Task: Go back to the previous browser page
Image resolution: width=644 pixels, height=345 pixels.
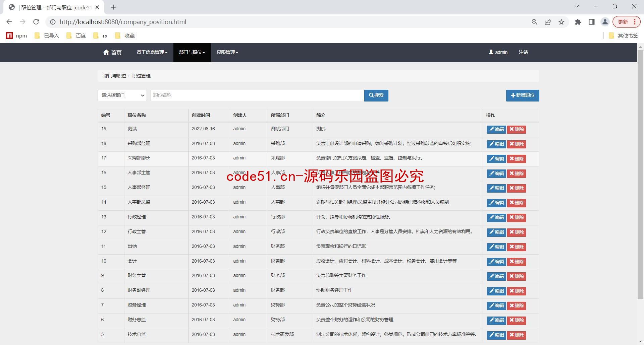Action: pos(9,22)
